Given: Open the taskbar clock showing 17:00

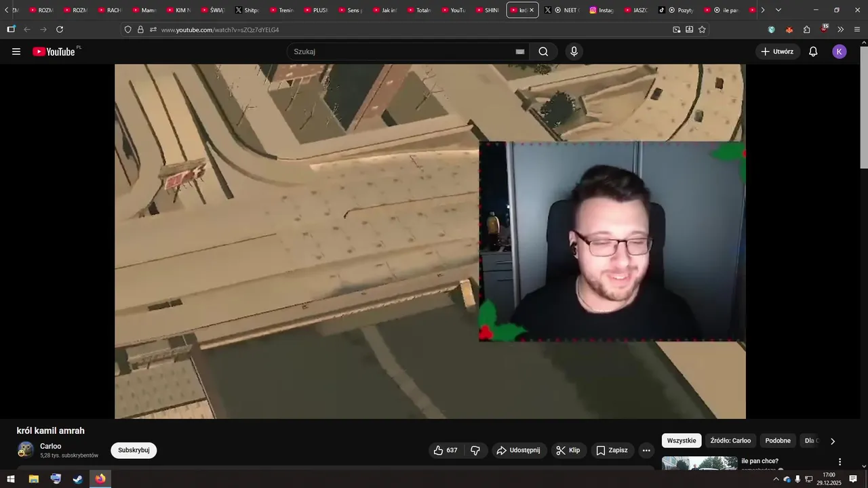Looking at the screenshot, I should click(829, 479).
